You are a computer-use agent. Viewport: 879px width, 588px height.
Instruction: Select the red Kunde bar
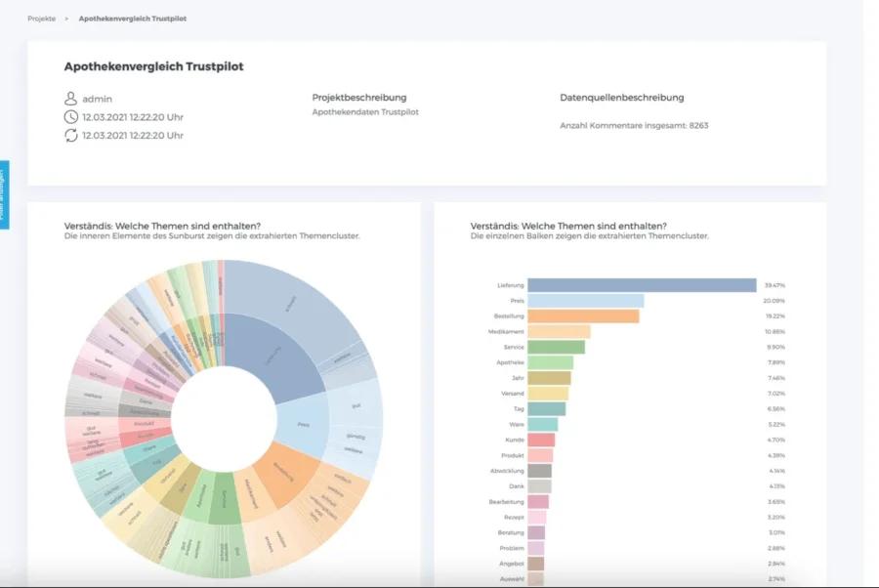coord(541,440)
